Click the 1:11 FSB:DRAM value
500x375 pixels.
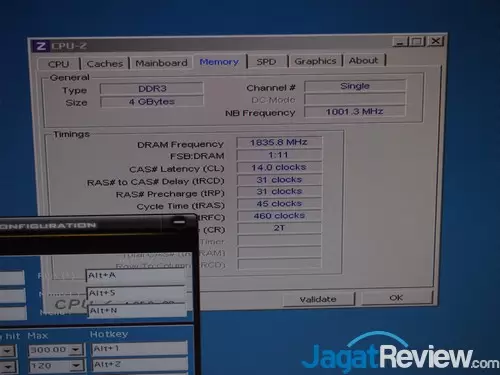(279, 155)
